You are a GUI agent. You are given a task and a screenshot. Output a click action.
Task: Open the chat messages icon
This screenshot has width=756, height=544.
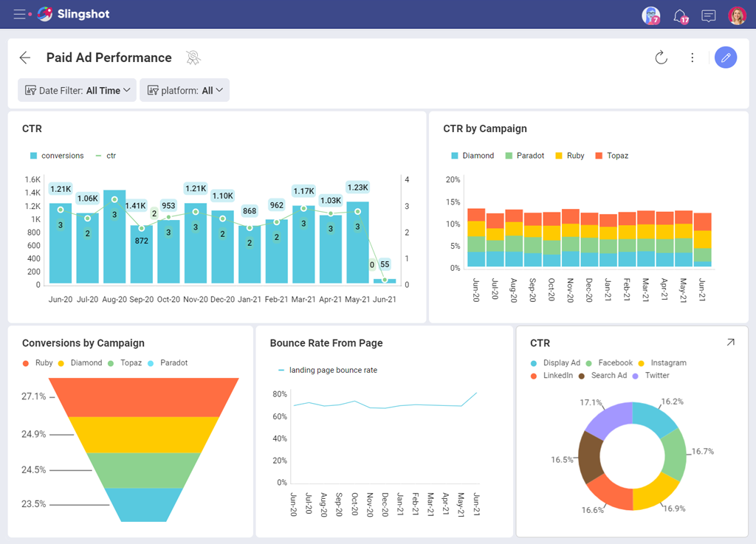709,16
